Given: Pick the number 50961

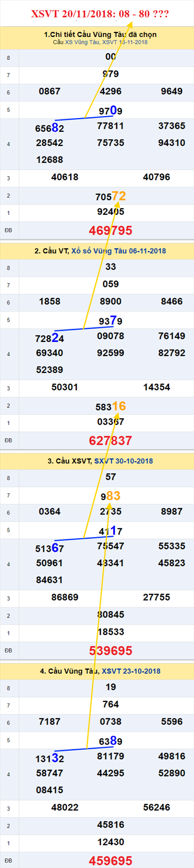Looking at the screenshot, I should point(49,563).
